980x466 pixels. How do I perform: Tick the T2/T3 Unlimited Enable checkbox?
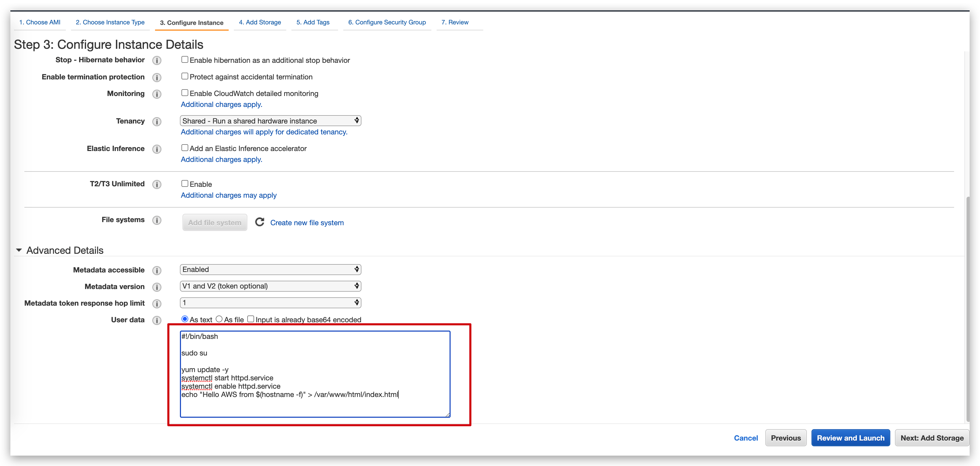point(185,183)
